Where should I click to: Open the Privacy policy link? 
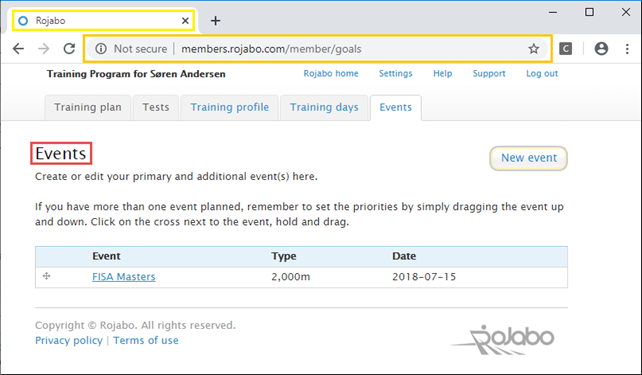click(69, 341)
